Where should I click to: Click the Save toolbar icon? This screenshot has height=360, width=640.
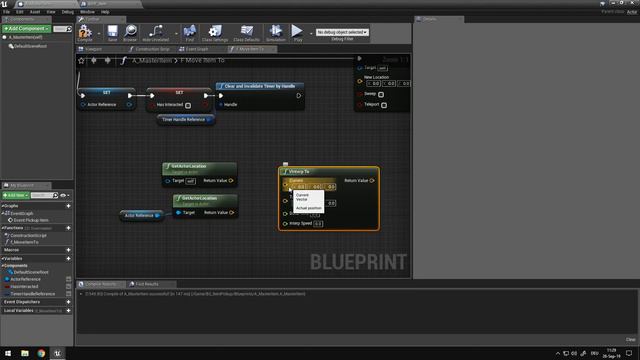click(112, 31)
